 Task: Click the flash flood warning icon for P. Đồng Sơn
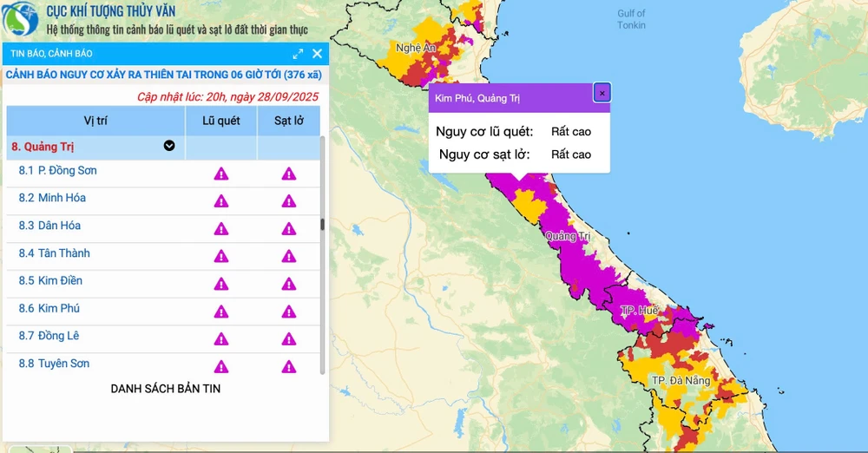click(221, 174)
